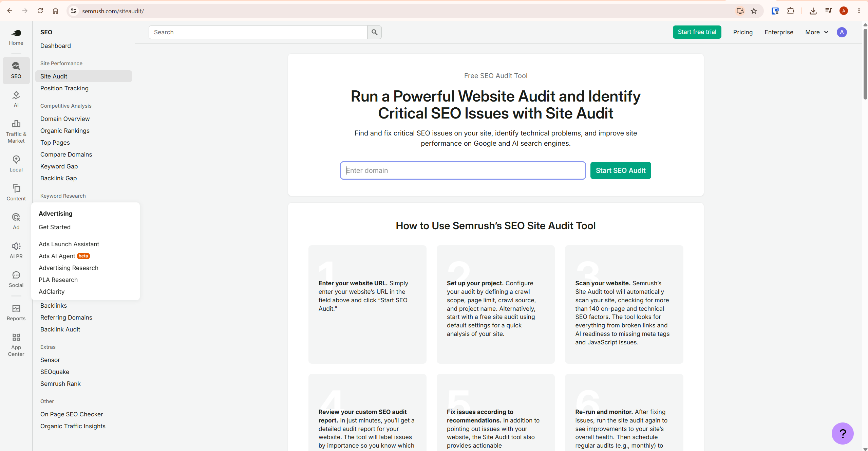The image size is (868, 451).
Task: Open the Chrome profile avatar
Action: coord(844,11)
